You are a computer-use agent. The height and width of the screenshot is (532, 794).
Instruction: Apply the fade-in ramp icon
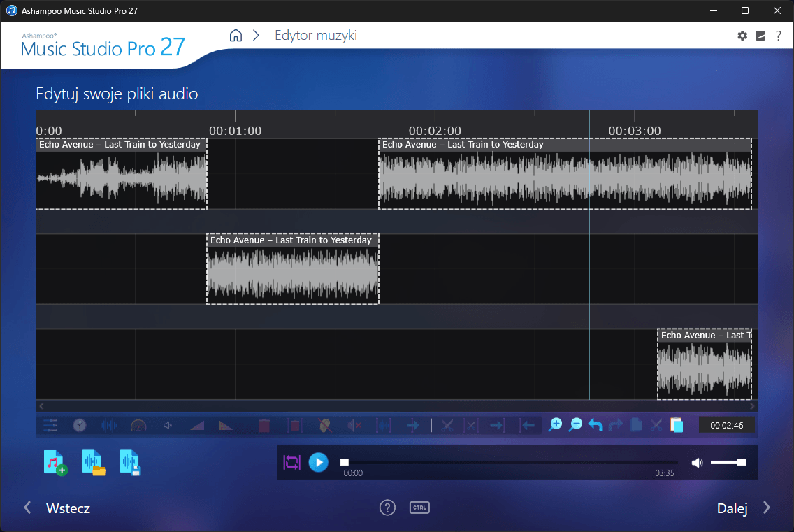point(197,425)
